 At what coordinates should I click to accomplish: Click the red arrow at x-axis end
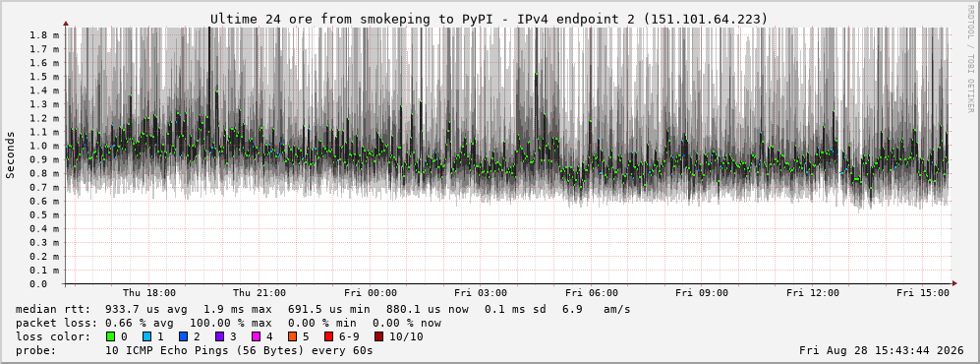pos(953,284)
